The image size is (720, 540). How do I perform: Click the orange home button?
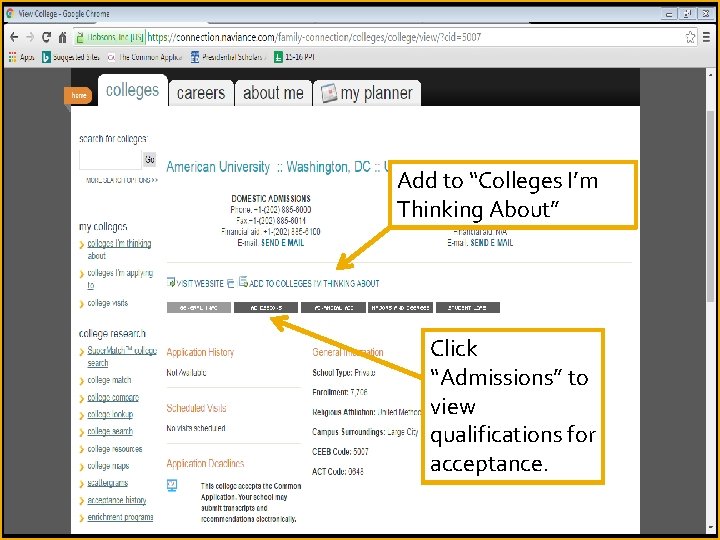tap(79, 96)
